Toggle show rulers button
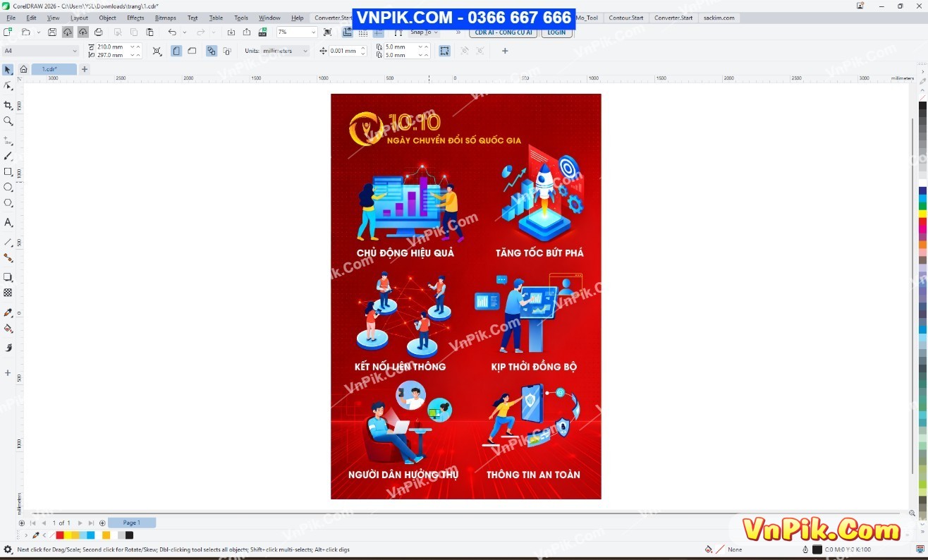This screenshot has height=560, width=928. click(x=347, y=32)
